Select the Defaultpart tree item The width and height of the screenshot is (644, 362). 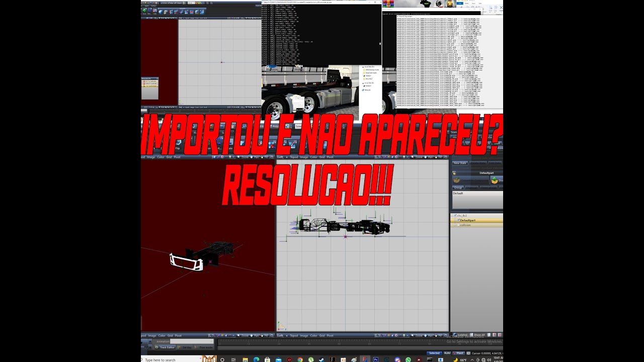click(467, 220)
